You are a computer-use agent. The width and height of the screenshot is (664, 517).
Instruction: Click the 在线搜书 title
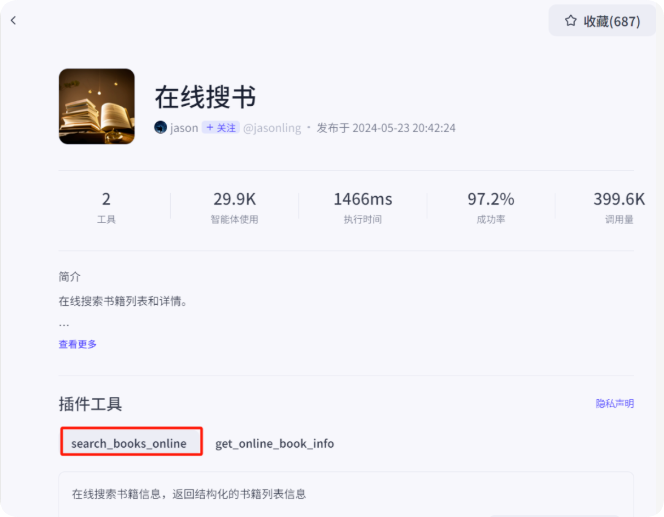(x=205, y=97)
